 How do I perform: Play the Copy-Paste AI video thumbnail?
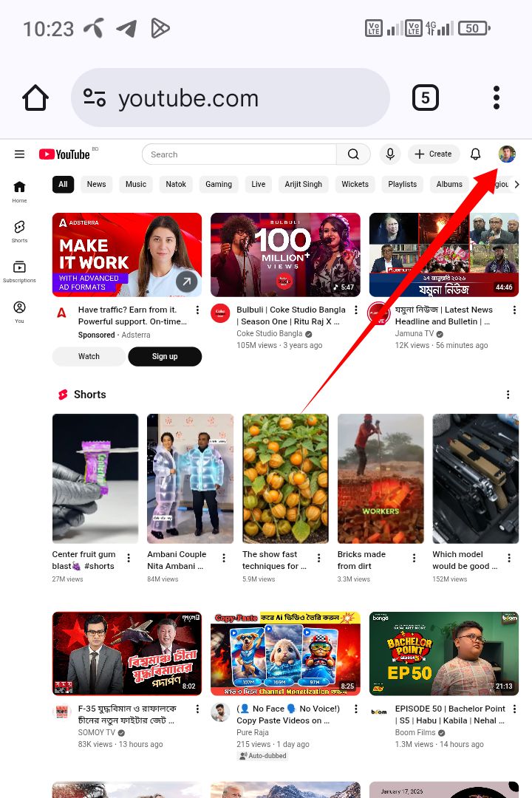click(285, 653)
